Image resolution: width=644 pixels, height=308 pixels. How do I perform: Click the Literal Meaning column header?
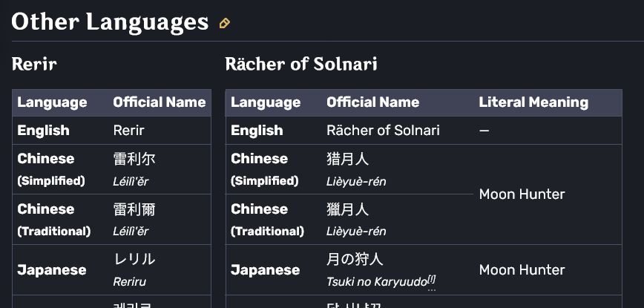533,102
